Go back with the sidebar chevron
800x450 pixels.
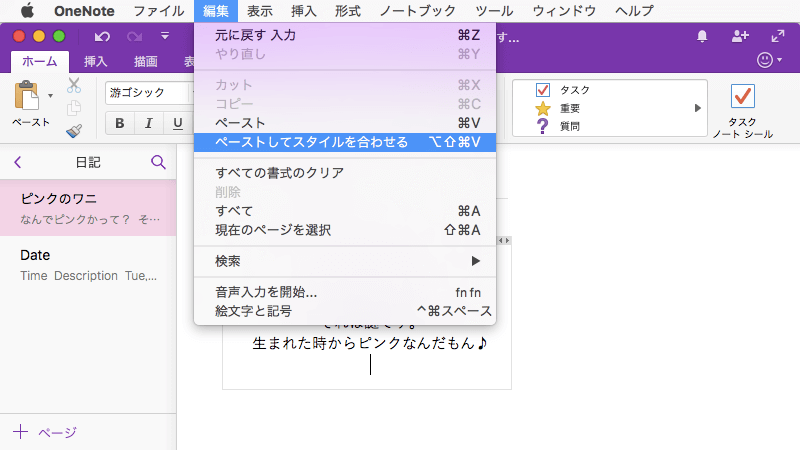(18, 162)
